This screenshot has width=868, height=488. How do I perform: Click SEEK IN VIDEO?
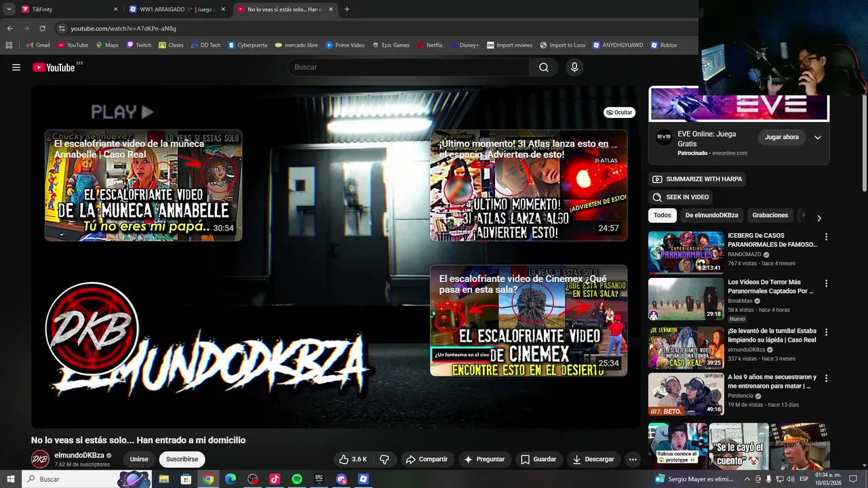pyautogui.click(x=680, y=197)
